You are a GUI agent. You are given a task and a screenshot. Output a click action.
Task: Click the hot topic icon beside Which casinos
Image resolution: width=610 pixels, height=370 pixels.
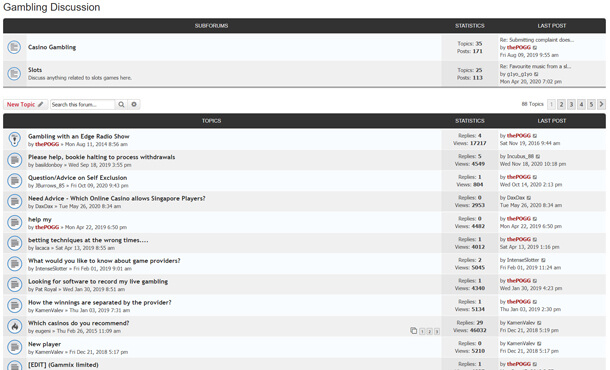(14, 326)
